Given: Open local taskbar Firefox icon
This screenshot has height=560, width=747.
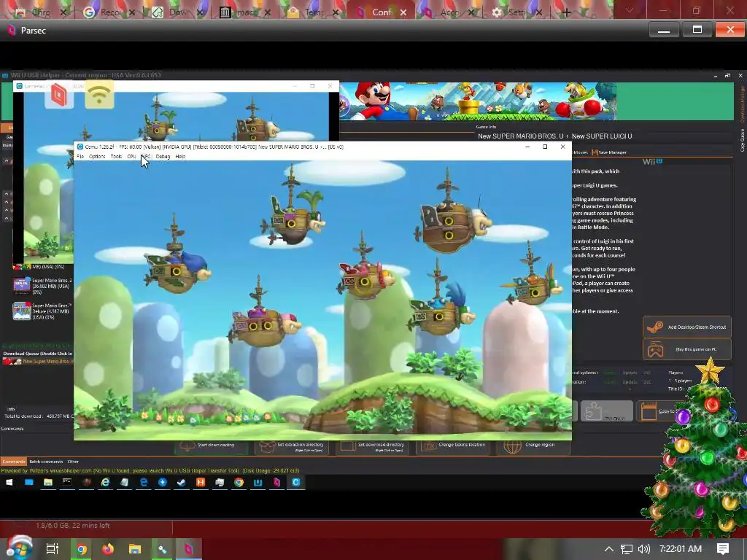Looking at the screenshot, I should click(108, 549).
